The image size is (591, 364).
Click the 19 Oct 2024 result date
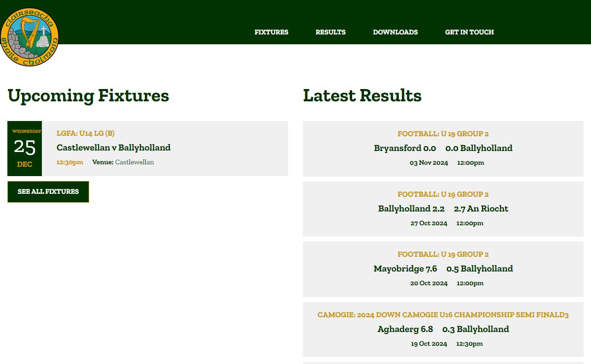(x=429, y=344)
